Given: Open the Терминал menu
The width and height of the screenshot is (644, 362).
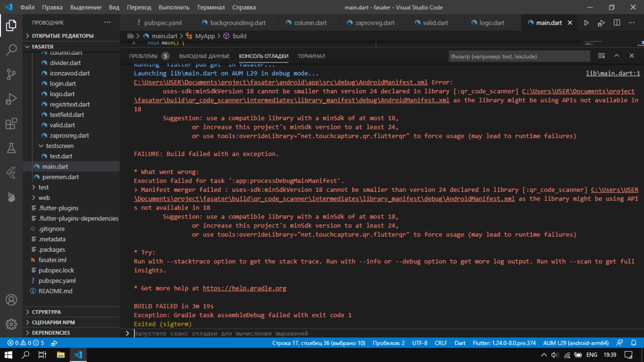Looking at the screenshot, I should (211, 8).
